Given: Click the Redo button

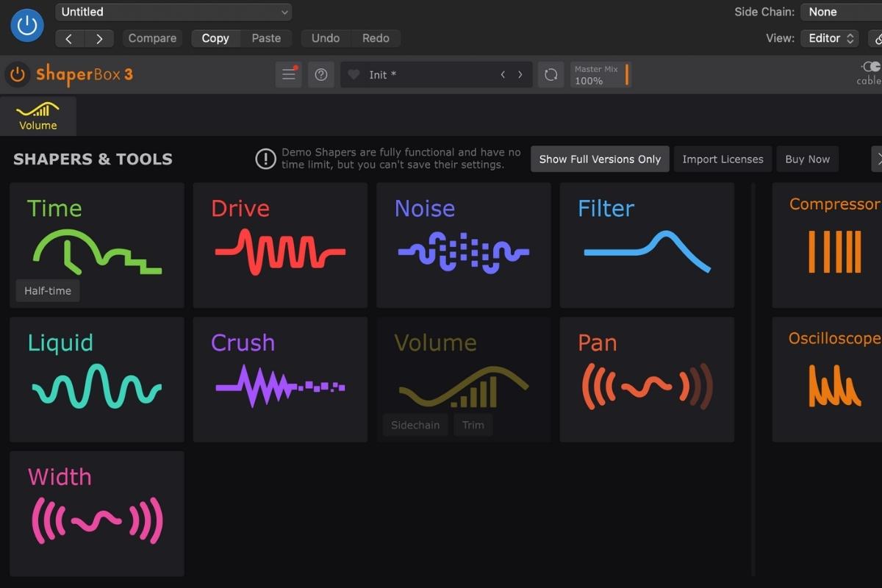Looking at the screenshot, I should [376, 38].
